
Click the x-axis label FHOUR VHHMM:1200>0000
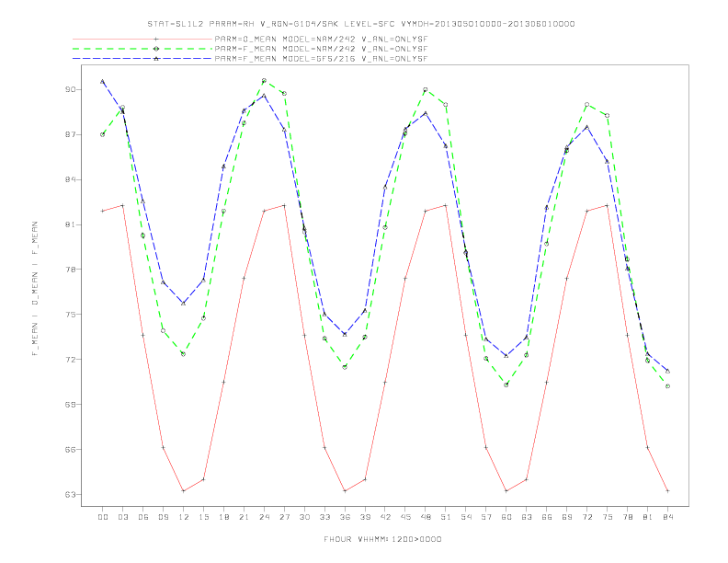click(x=382, y=539)
